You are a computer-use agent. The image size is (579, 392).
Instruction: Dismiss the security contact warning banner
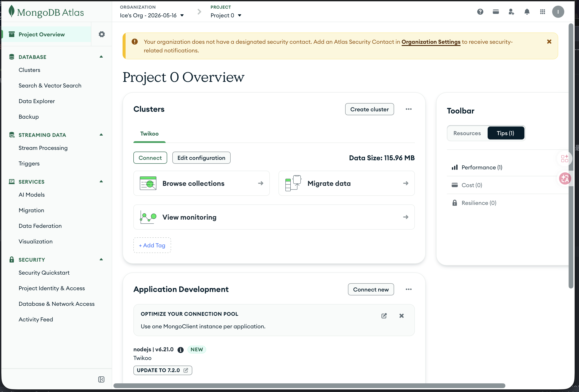click(x=549, y=42)
